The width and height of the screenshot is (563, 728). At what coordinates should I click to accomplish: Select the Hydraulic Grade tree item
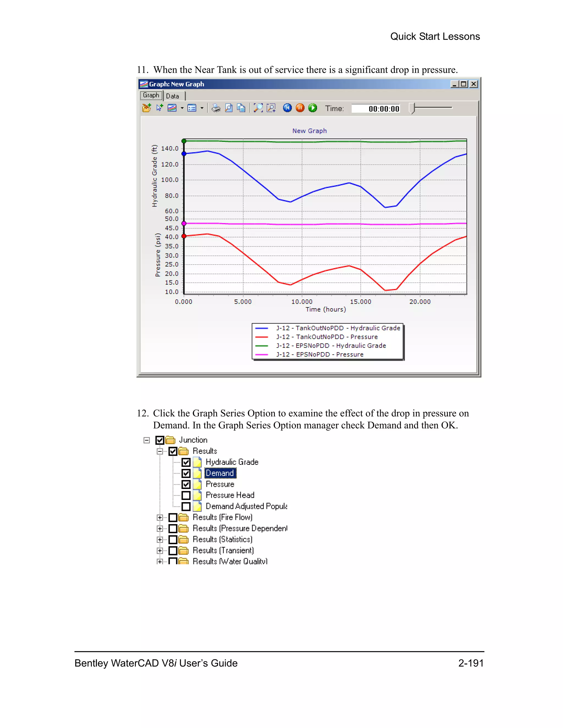(x=232, y=462)
